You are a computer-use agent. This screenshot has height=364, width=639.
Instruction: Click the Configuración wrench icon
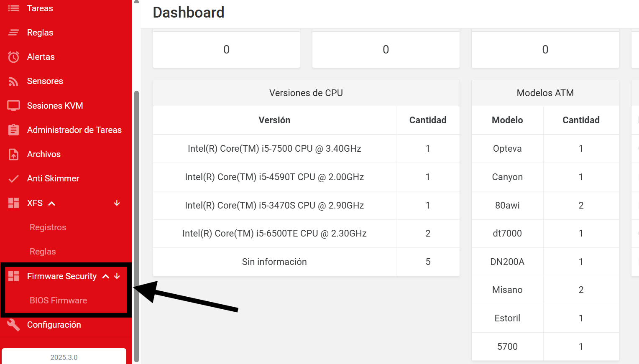pyautogui.click(x=13, y=325)
